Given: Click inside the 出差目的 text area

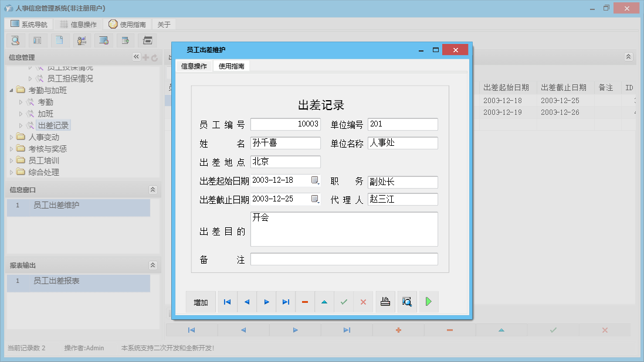Looking at the screenshot, I should pos(344,229).
